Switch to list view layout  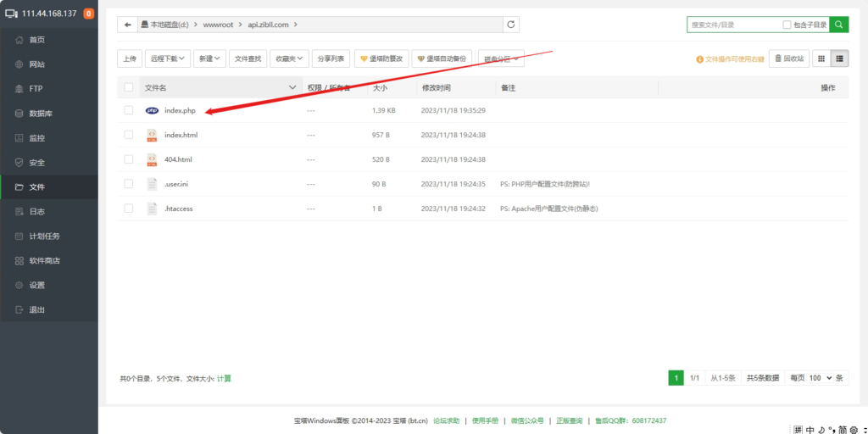(840, 58)
